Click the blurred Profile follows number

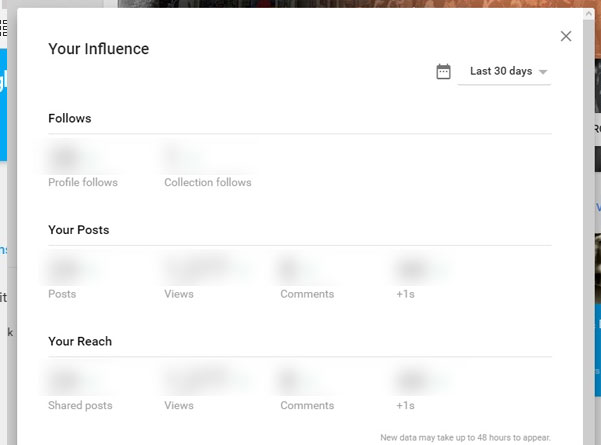click(66, 157)
